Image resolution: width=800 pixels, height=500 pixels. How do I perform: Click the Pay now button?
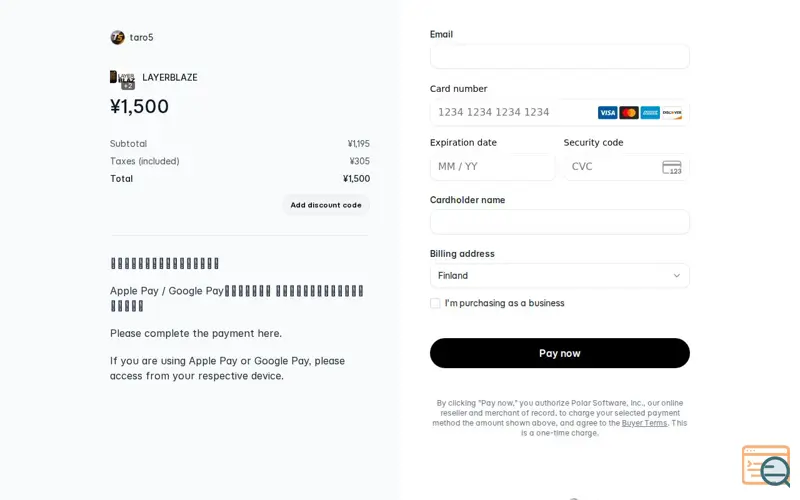pos(560,353)
